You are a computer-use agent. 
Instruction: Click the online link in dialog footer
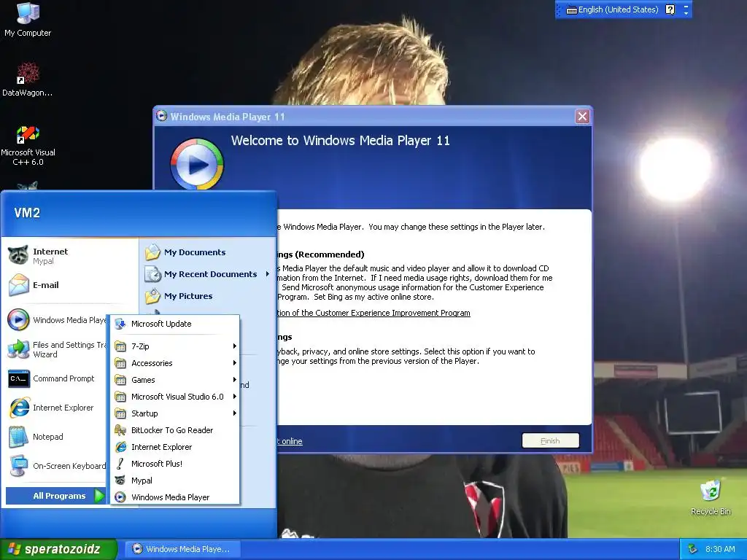pyautogui.click(x=289, y=441)
